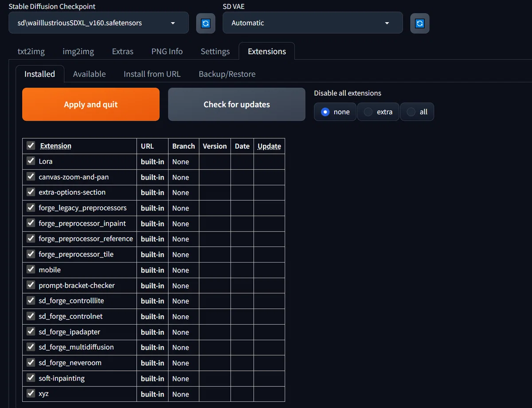Go to the Settings tab
Image resolution: width=532 pixels, height=408 pixels.
coord(215,51)
